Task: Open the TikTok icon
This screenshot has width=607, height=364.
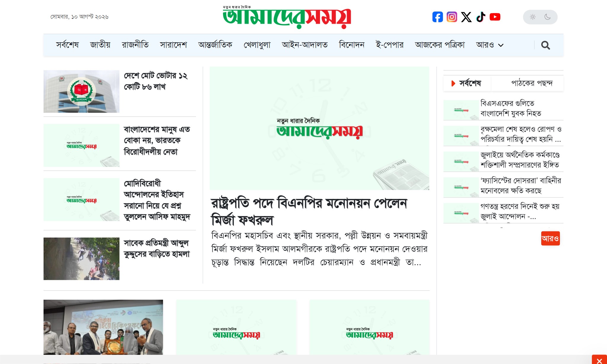Action: pos(481,17)
